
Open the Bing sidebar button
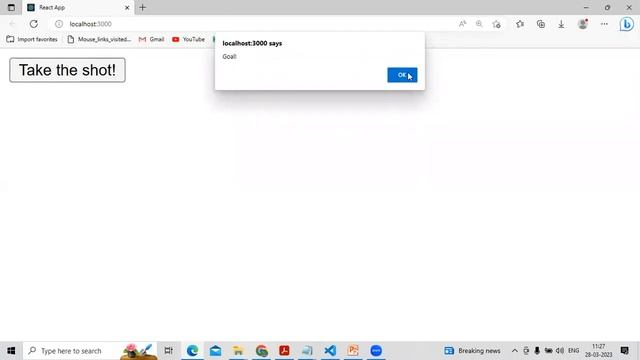627,24
